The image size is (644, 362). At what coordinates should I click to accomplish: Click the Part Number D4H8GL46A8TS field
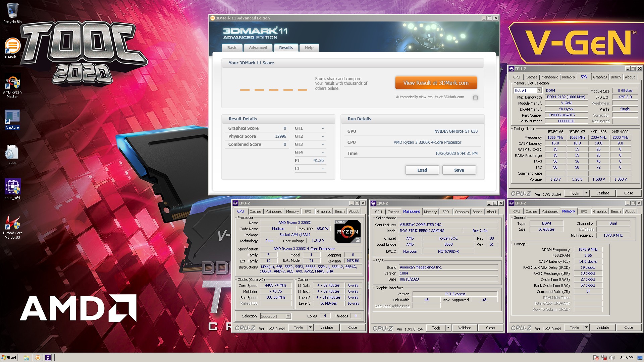[566, 115]
